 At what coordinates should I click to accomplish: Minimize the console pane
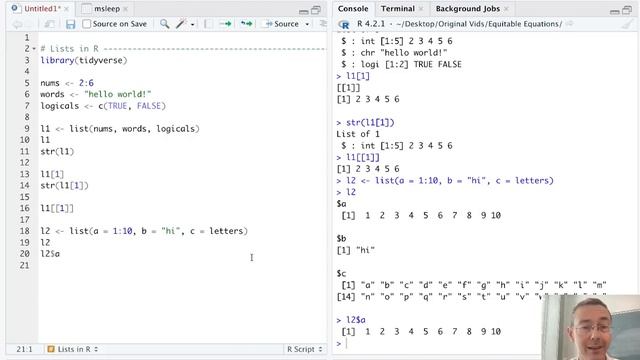[x=615, y=11]
